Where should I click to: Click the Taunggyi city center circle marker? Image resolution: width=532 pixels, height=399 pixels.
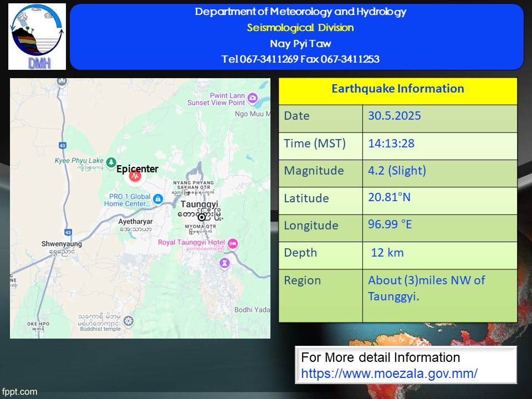tap(202, 217)
